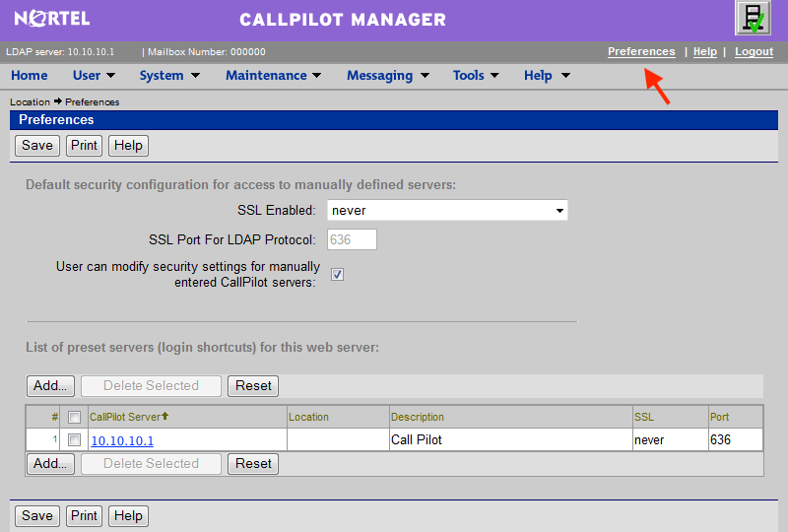Click the server status icon in header
The height and width of the screenshot is (532, 788).
click(753, 18)
